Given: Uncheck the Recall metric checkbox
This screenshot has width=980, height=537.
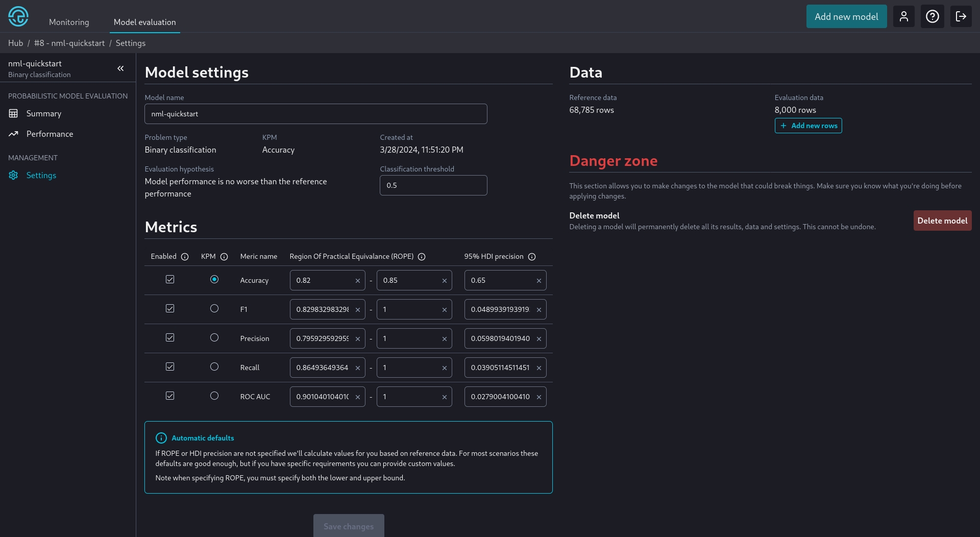Looking at the screenshot, I should pyautogui.click(x=170, y=367).
